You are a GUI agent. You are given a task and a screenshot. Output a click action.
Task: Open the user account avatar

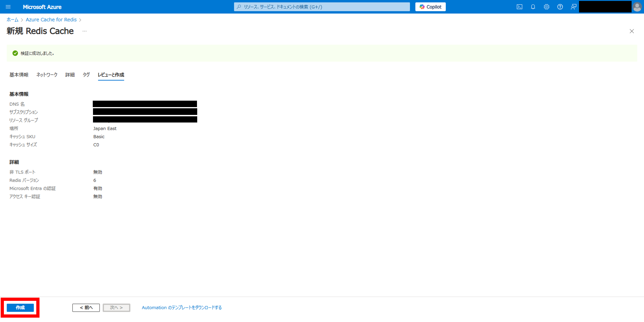(637, 7)
